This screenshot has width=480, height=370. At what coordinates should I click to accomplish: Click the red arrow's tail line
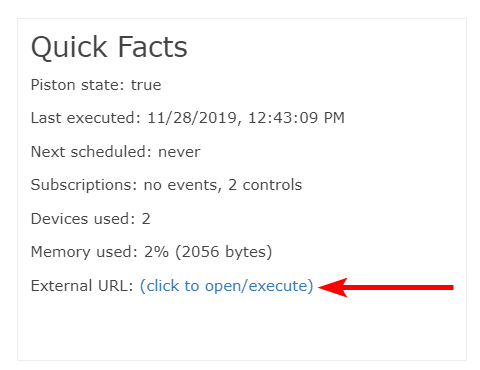400,287
